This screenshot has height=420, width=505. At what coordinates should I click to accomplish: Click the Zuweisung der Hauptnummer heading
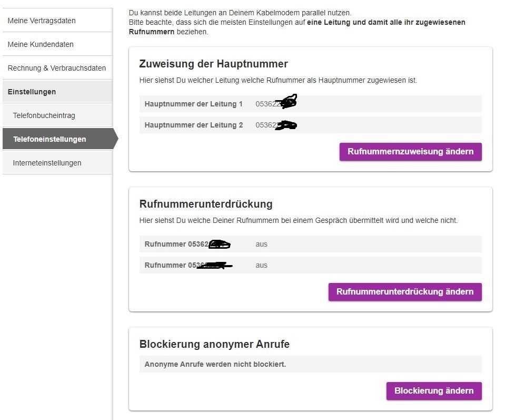213,64
